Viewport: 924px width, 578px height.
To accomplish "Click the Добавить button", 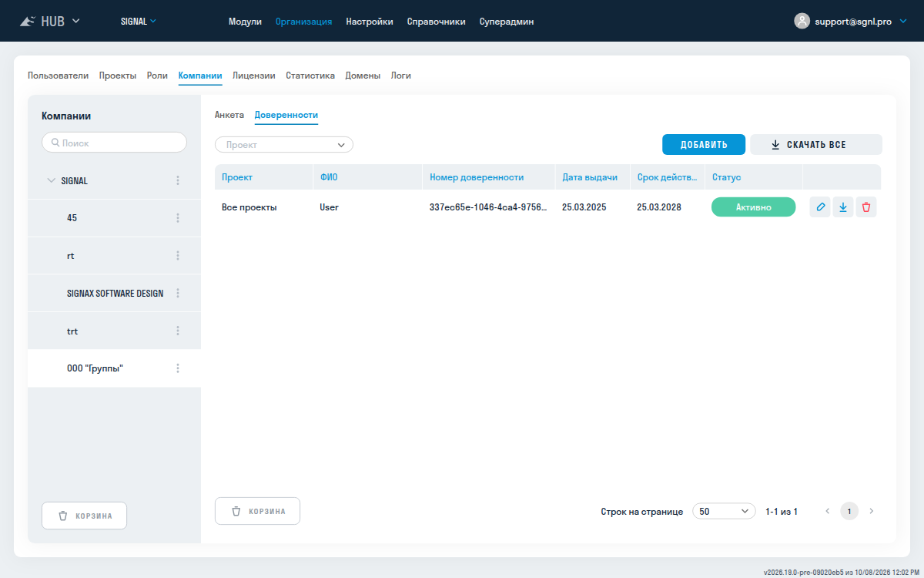I will (704, 144).
